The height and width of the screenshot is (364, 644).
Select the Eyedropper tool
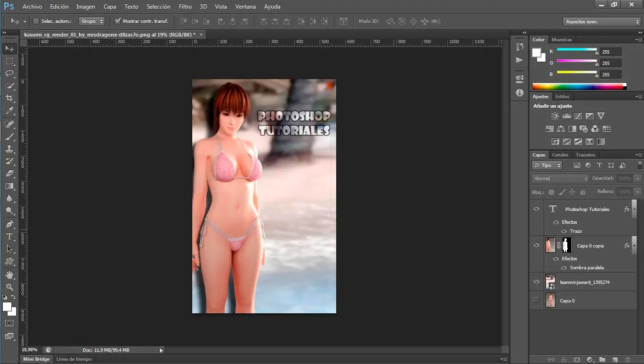[9, 110]
